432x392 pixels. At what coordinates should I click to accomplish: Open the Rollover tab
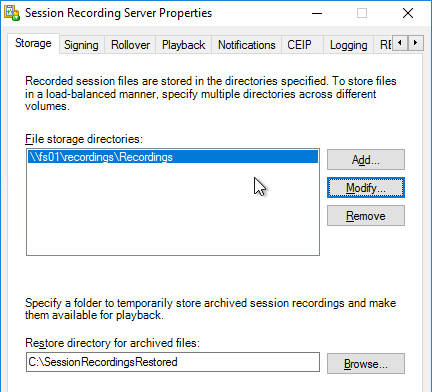pos(130,45)
